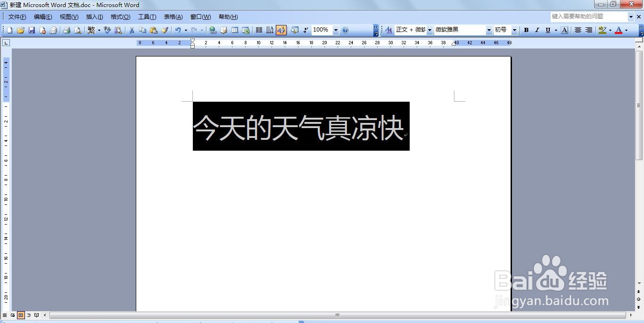Screen dimensions: 644x323
Task: Select the active Print Layout view button
Action: coord(21,315)
